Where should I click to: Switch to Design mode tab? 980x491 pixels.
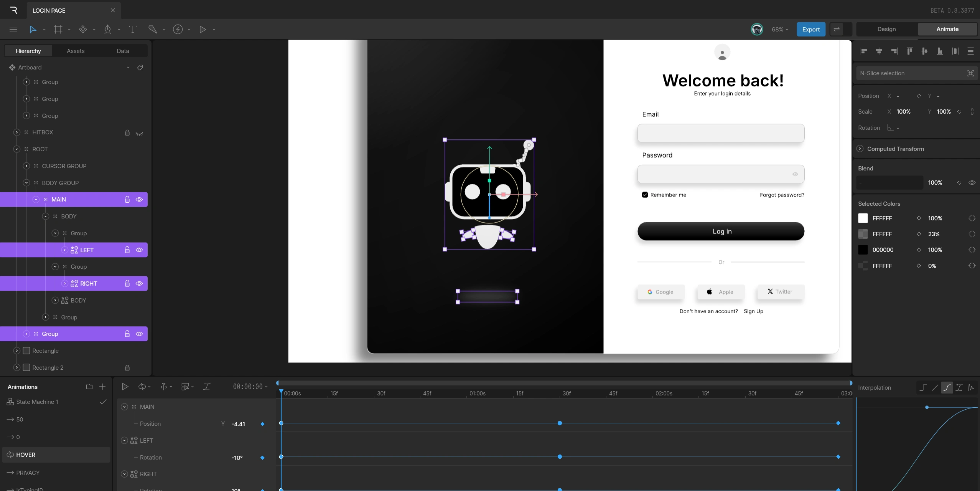886,29
